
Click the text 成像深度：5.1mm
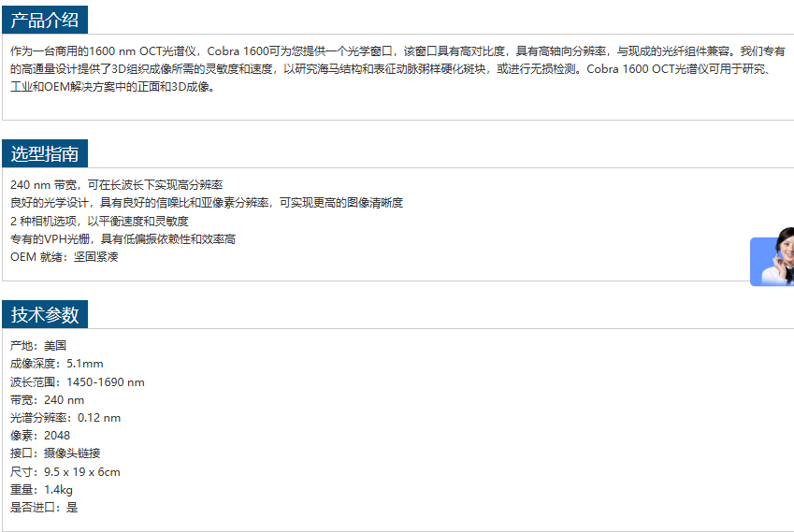57,364
